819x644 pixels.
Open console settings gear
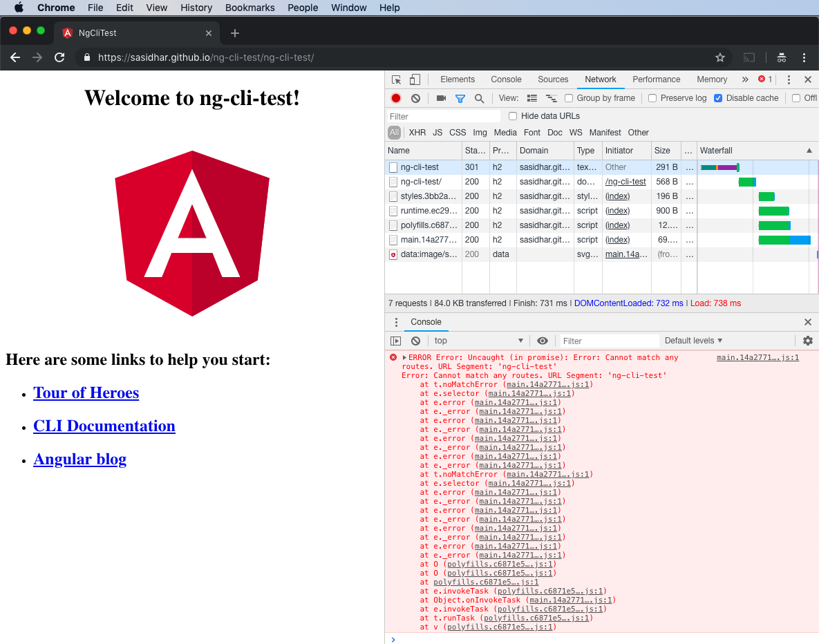(x=807, y=341)
